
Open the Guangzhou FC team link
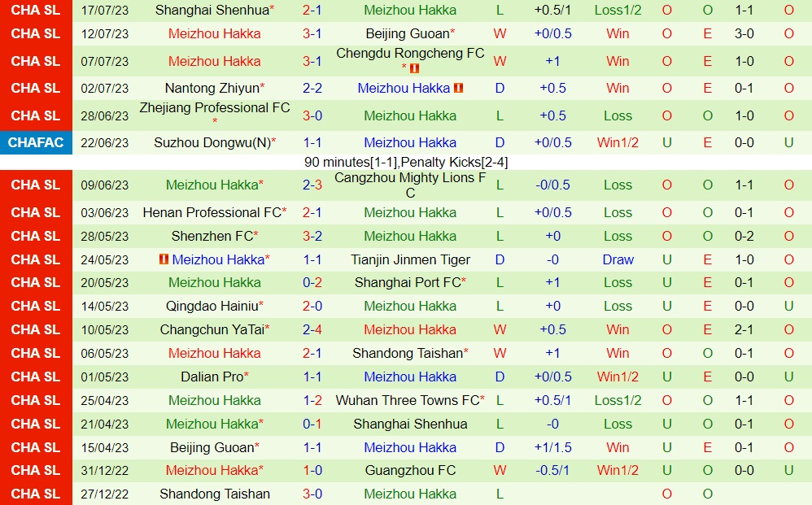(x=410, y=470)
